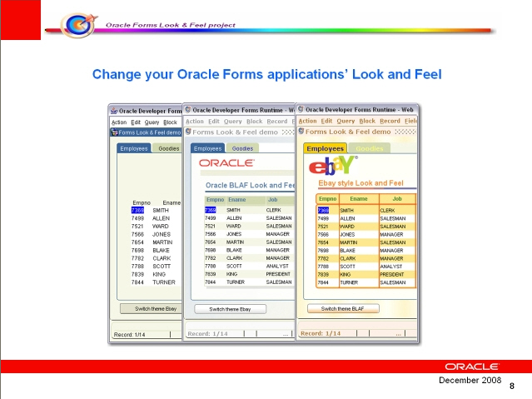Select the yellow Employees tab in the Ebay window

point(325,148)
